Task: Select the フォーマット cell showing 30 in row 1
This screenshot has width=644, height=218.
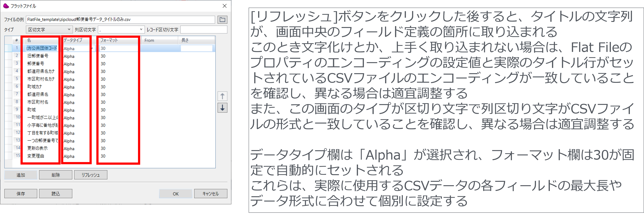Action: tap(117, 48)
